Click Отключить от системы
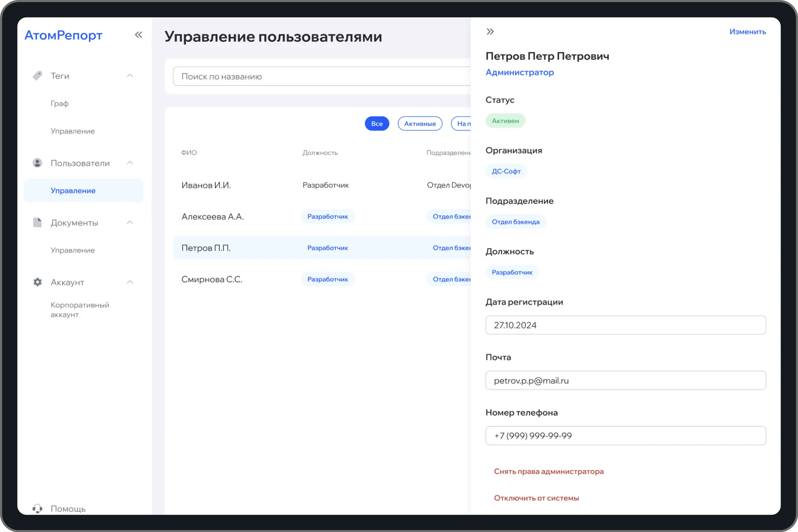798x532 pixels. (x=536, y=498)
